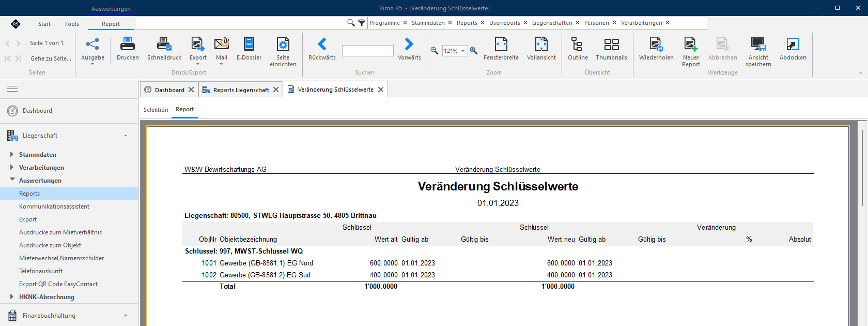Switch to Vollansicht full view
868x326 pixels.
coord(541,49)
